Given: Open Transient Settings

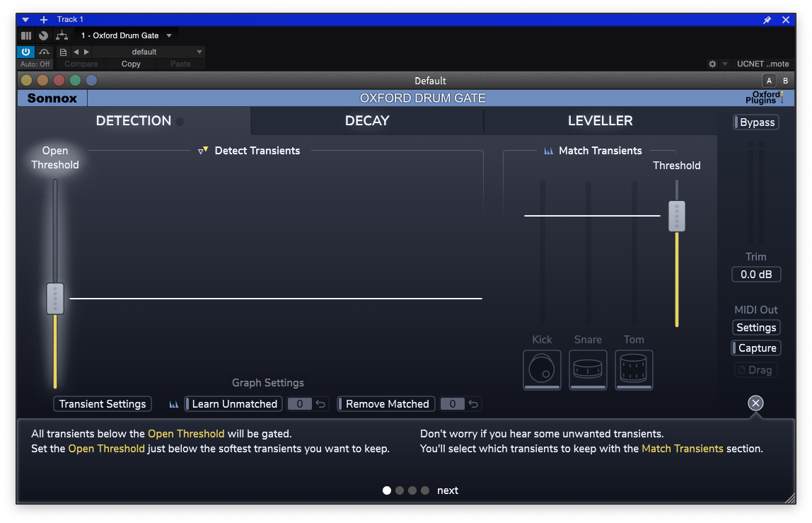Looking at the screenshot, I should pos(103,404).
